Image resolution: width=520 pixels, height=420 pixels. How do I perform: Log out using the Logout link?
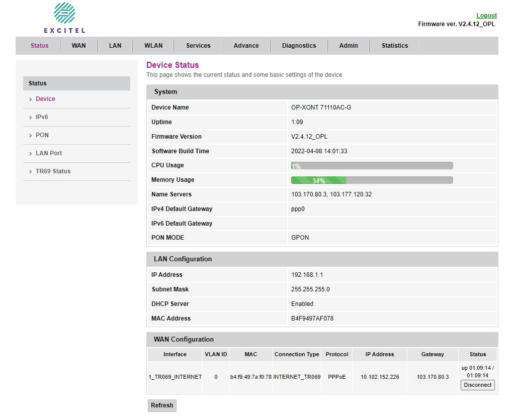(x=486, y=16)
